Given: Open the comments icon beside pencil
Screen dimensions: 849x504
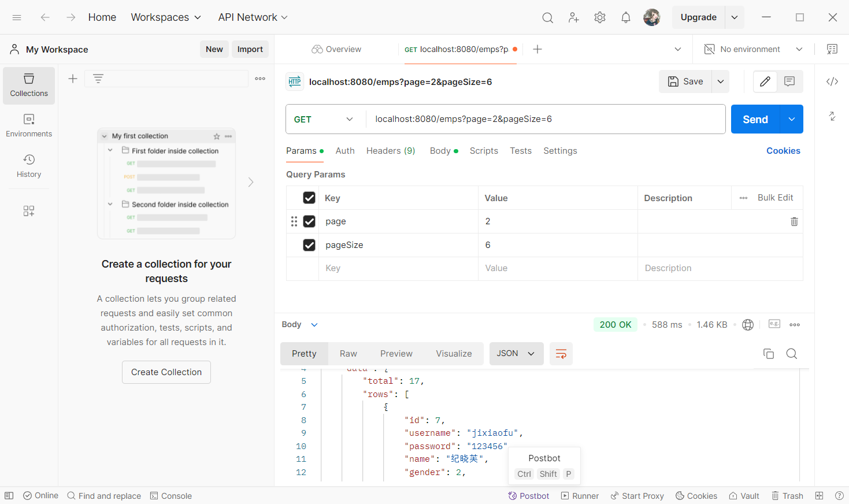Looking at the screenshot, I should click(789, 81).
